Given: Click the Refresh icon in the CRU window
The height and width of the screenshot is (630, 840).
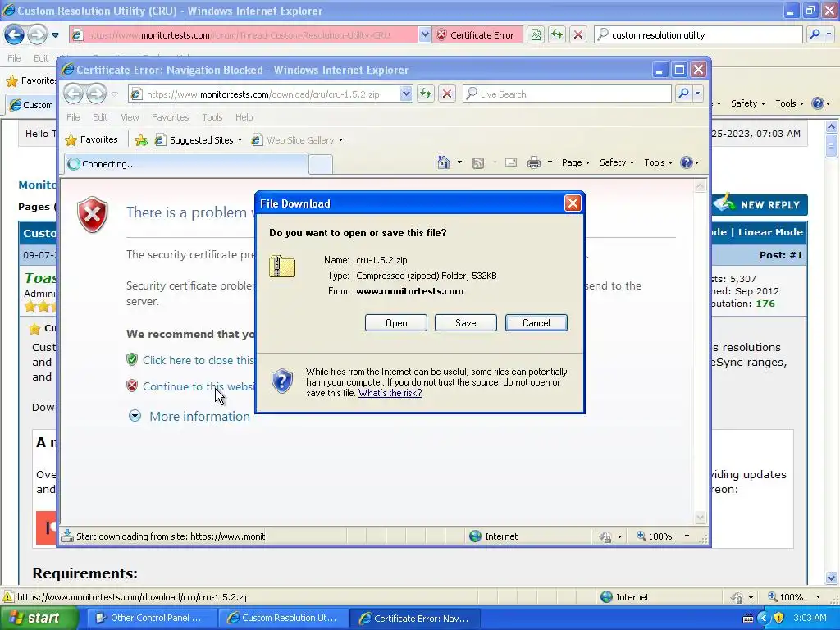Looking at the screenshot, I should pyautogui.click(x=557, y=34).
